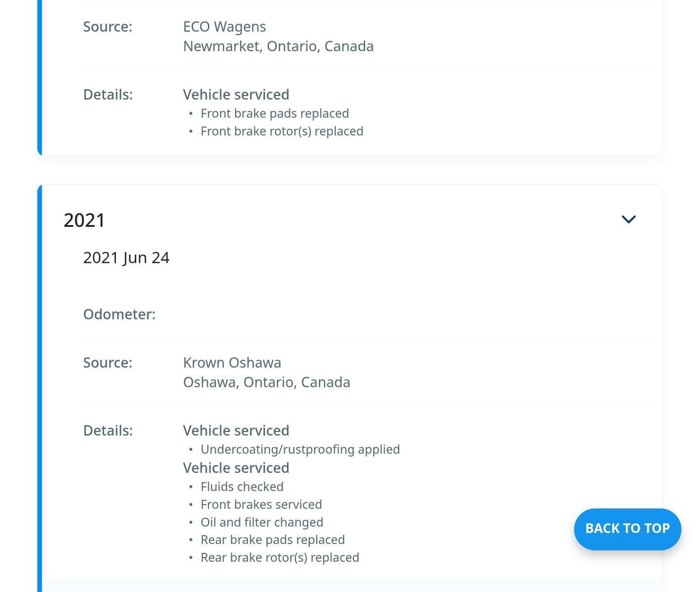Select the Details label of the 2021 record
Viewport: 700px width, 592px height.
tap(107, 430)
